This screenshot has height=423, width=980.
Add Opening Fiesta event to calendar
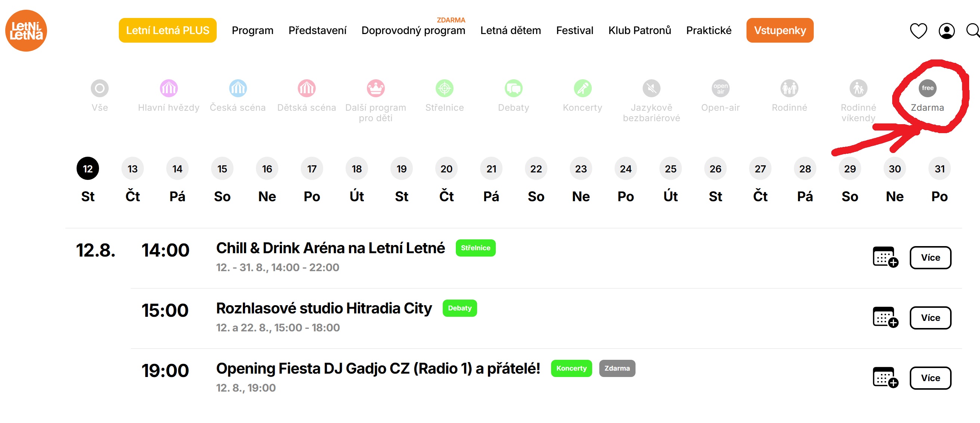click(885, 377)
